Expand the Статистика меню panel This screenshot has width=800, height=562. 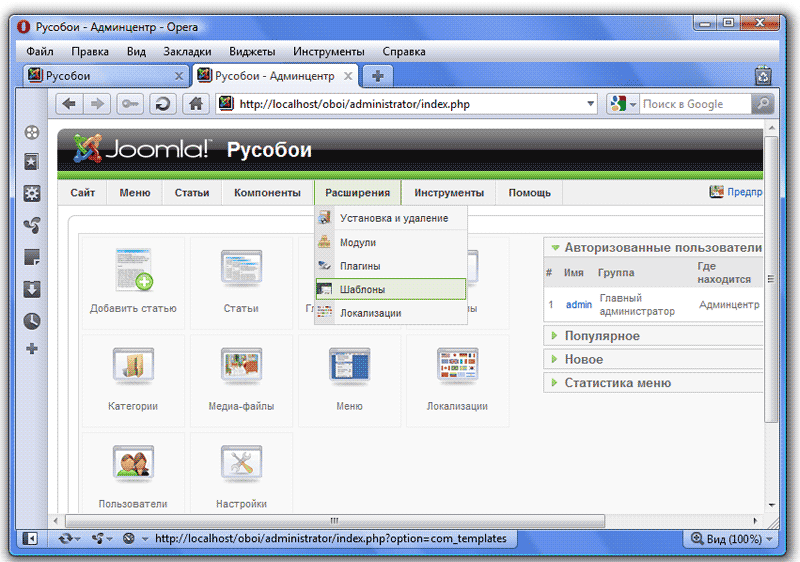tap(617, 383)
